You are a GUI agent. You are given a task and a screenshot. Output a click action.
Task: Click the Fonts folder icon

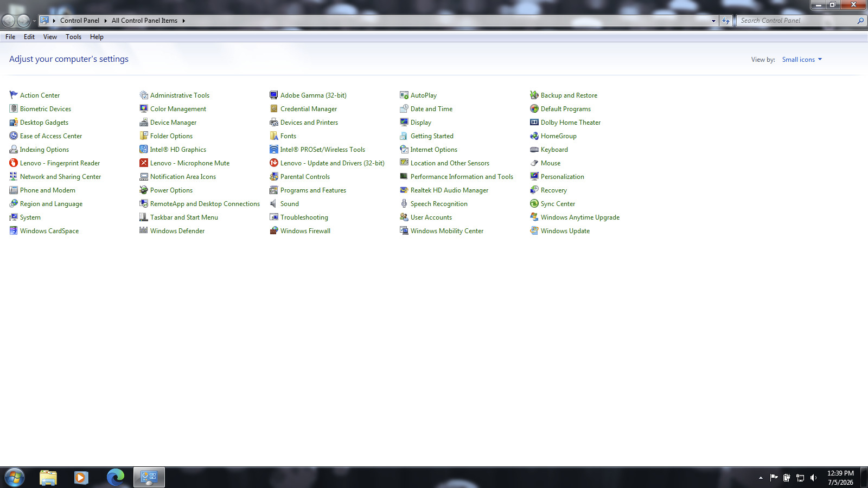pyautogui.click(x=274, y=136)
